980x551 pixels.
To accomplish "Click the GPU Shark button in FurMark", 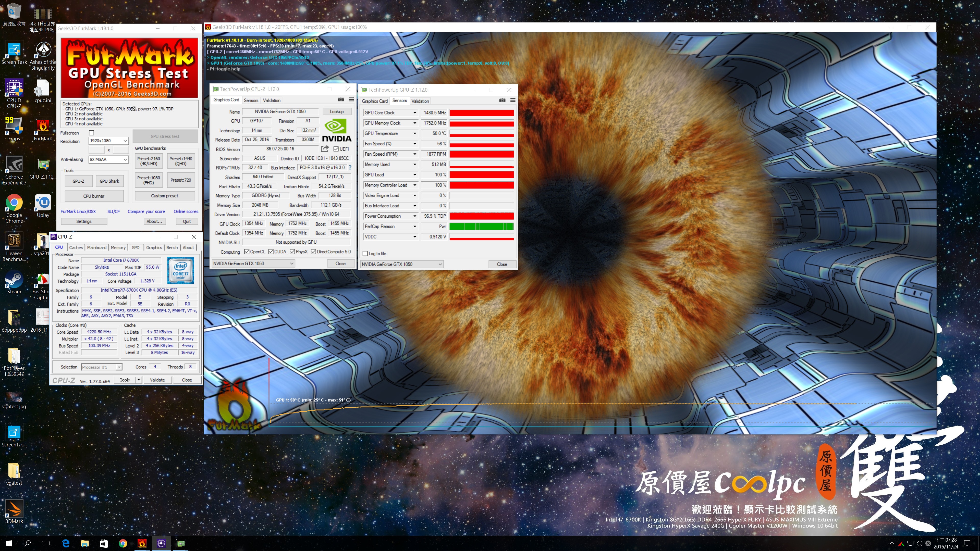I will coord(109,181).
